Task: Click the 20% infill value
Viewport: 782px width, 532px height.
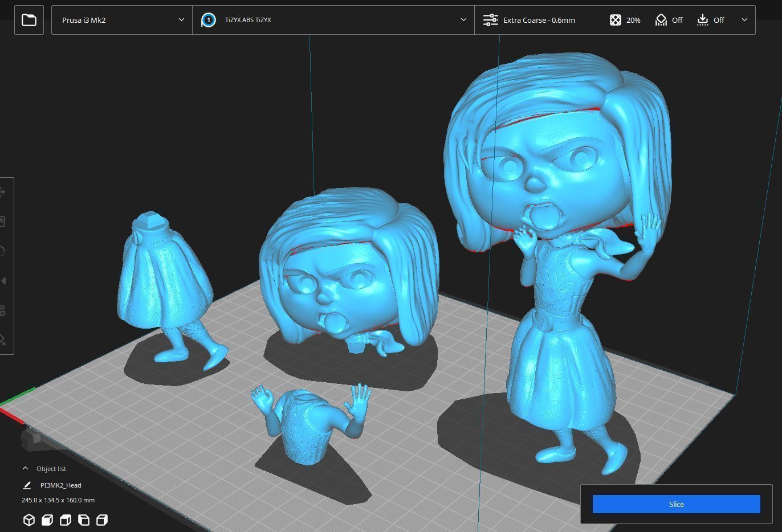Action: (x=633, y=20)
